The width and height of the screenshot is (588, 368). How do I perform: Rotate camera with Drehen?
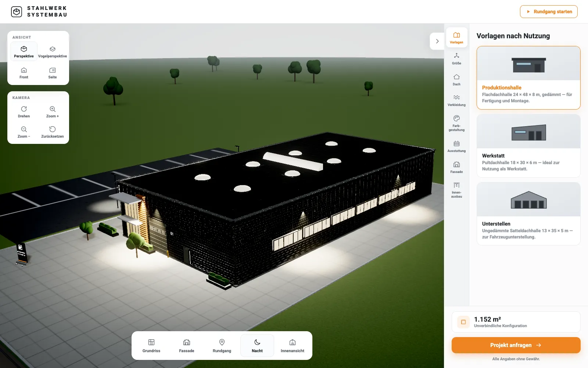click(24, 112)
